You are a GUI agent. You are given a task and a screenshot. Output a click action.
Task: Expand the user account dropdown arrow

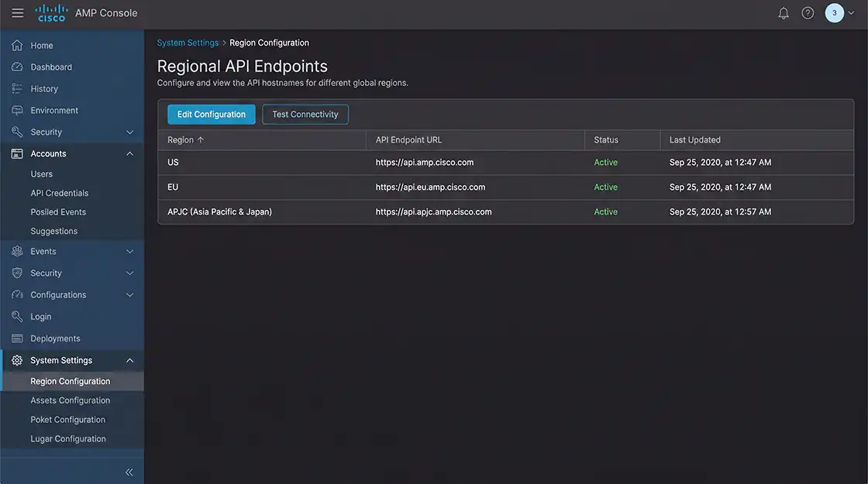pos(852,13)
